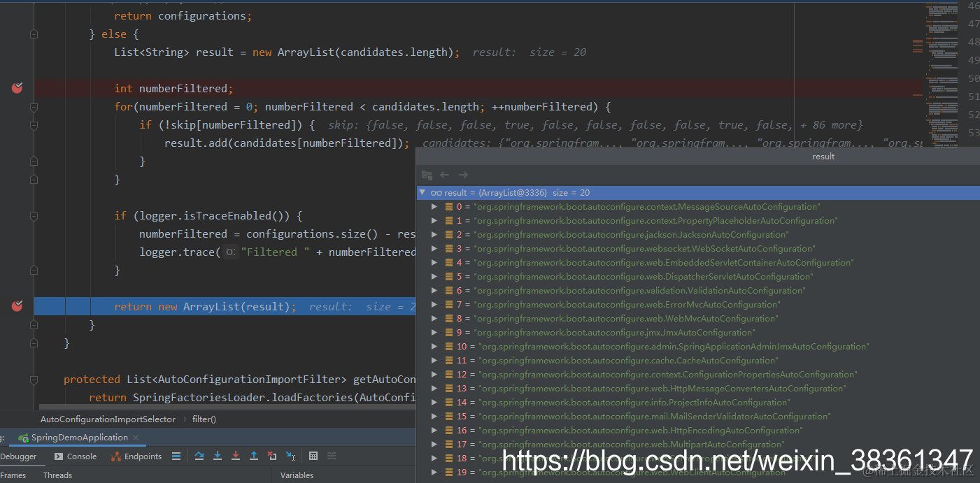Screen dimensions: 980x483
Task: Click the list icon of element 13 HttpMessageConvertersAutoConfiguration
Action: click(449, 388)
